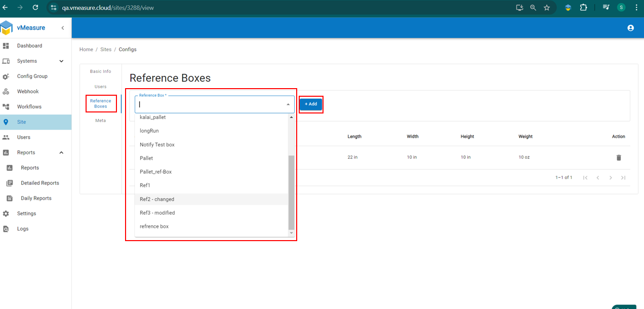Navigate back with the browser back arrow

pyautogui.click(x=5, y=8)
